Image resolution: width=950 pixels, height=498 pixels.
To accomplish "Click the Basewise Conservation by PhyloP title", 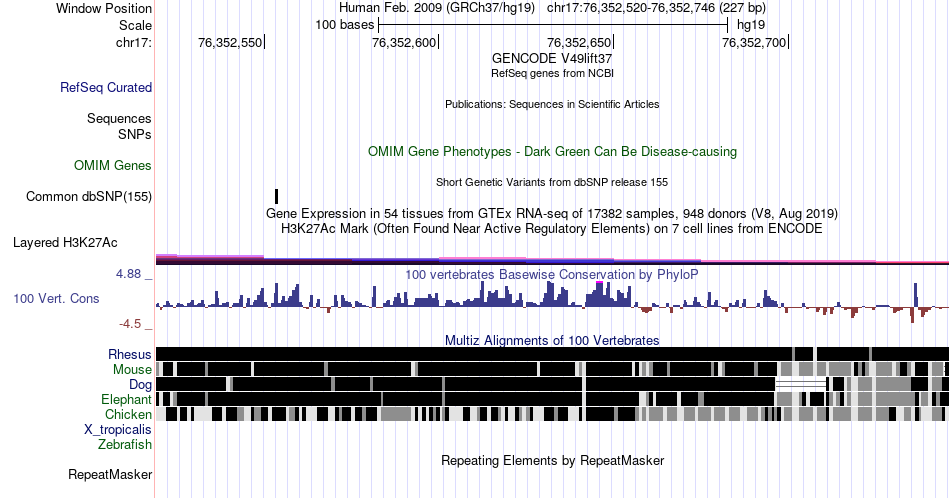I will click(x=552, y=274).
